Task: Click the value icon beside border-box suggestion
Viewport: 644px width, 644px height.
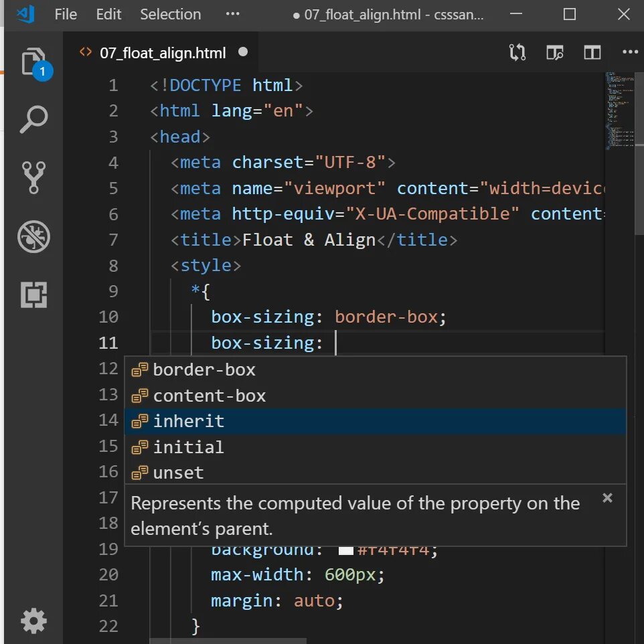Action: click(x=140, y=370)
